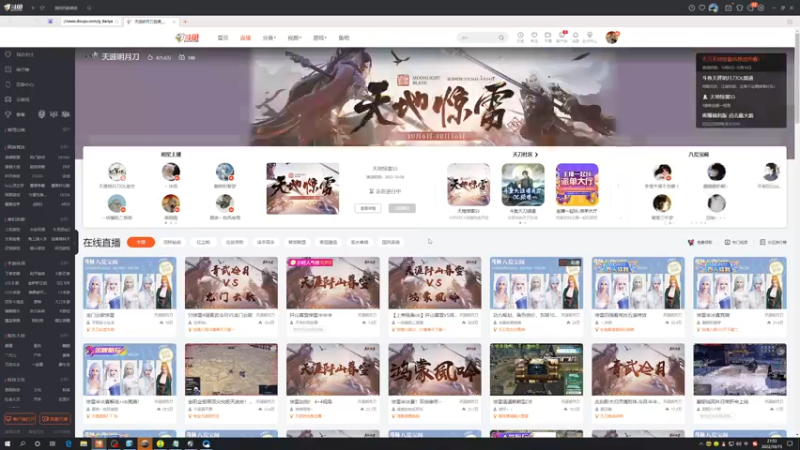Screen dimensions: 800x450
Task: Click the red-badged icon in site header
Action: (562, 37)
